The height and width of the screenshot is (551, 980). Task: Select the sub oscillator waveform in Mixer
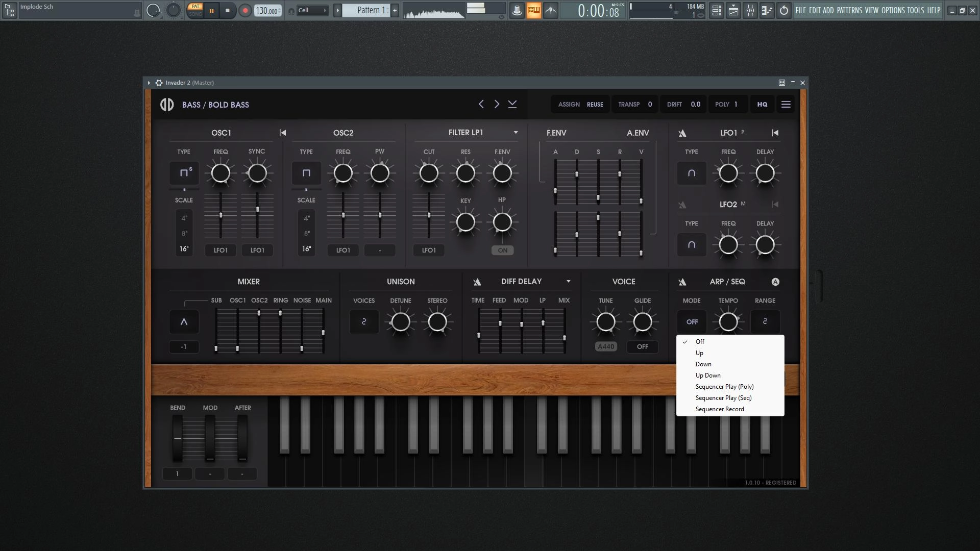tap(184, 322)
